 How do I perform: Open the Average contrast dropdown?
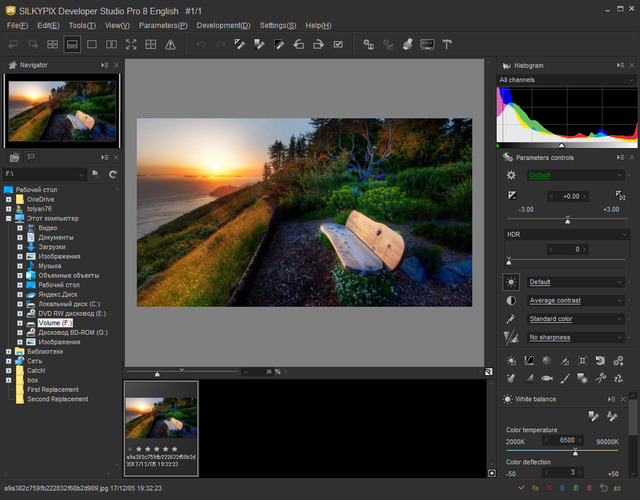coord(575,300)
